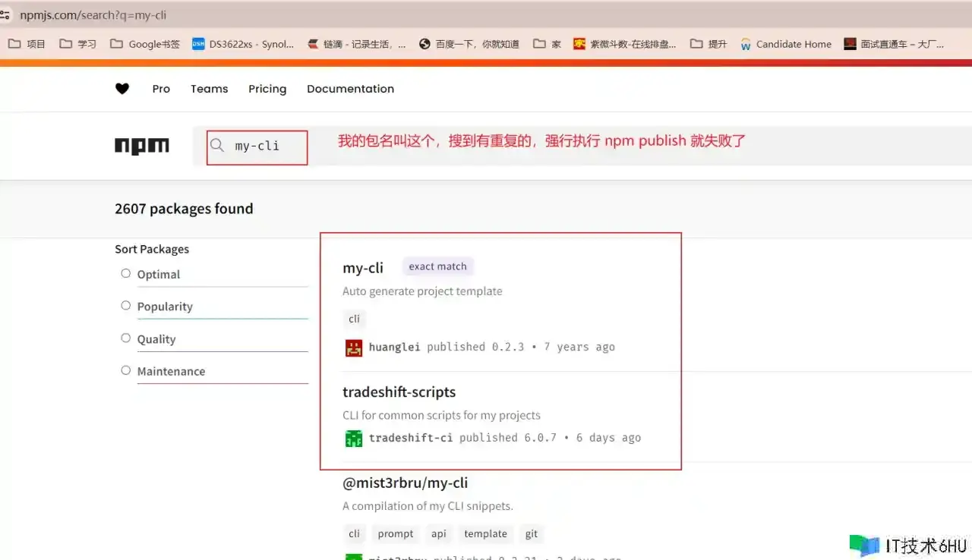The image size is (972, 560).
Task: Click huanglei's avatar icon
Action: [x=354, y=348]
